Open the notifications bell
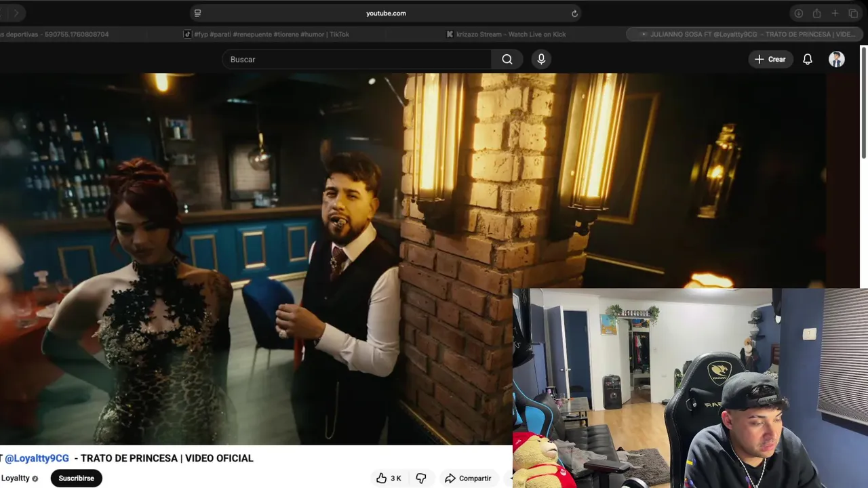868x488 pixels. click(808, 60)
